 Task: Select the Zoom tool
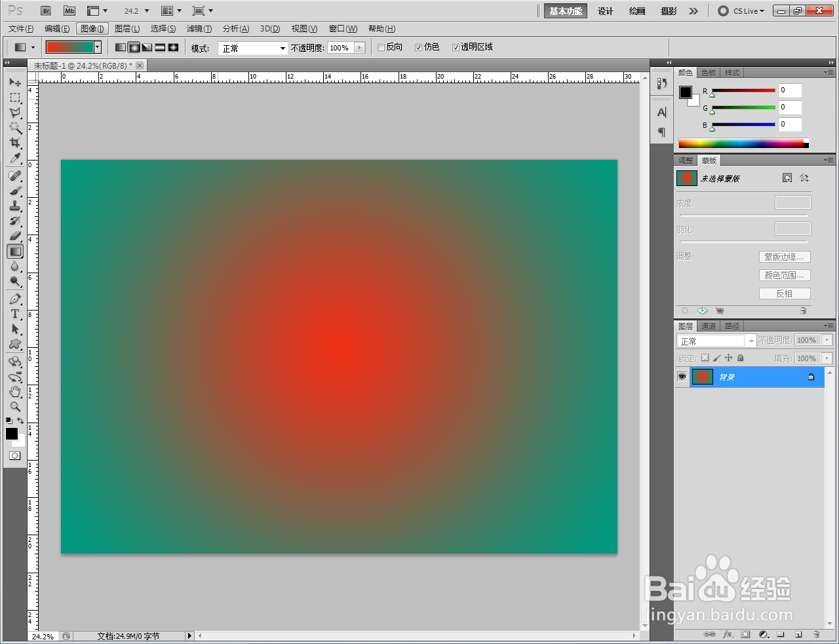coord(15,407)
